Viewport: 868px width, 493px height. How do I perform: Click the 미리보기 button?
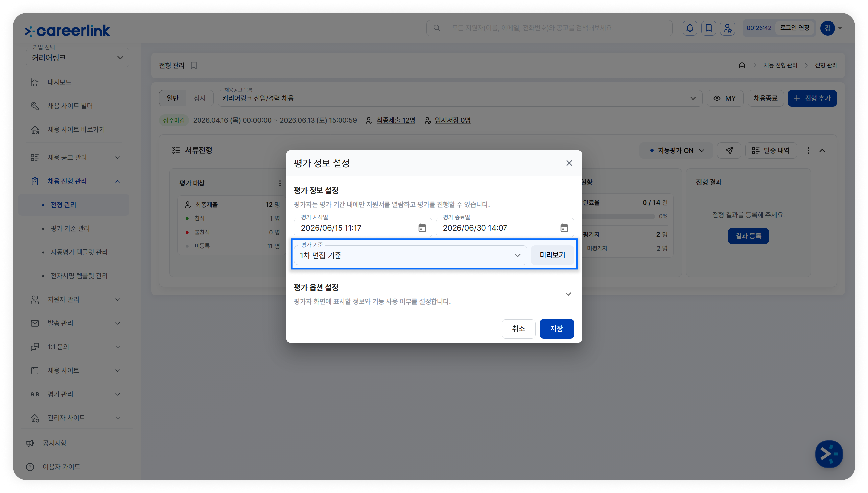pos(552,255)
